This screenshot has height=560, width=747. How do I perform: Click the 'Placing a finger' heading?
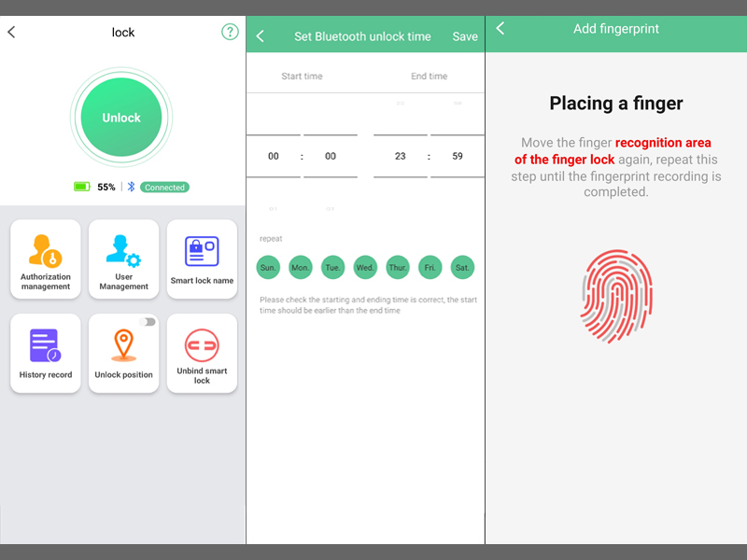pos(616,104)
